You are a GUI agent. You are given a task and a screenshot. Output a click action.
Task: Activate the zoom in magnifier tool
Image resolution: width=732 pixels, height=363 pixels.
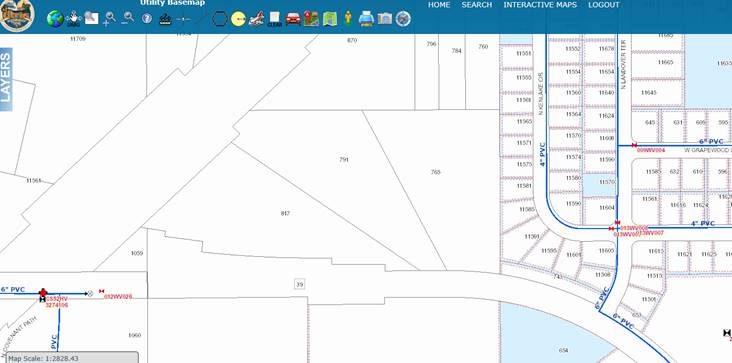tap(110, 19)
